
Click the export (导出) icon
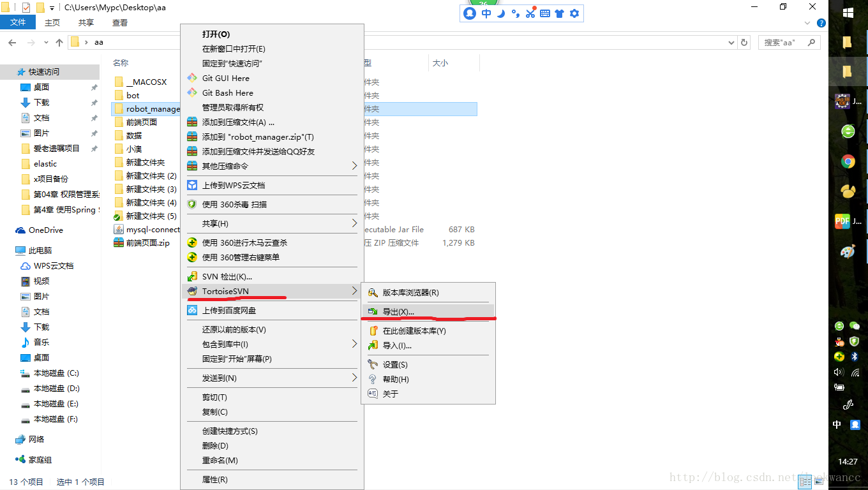373,311
